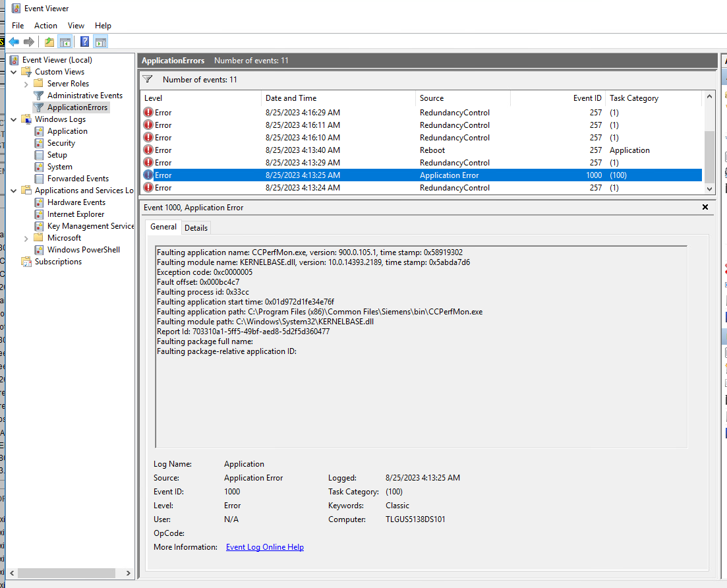Close the Event 1000 preview pane

(x=705, y=207)
